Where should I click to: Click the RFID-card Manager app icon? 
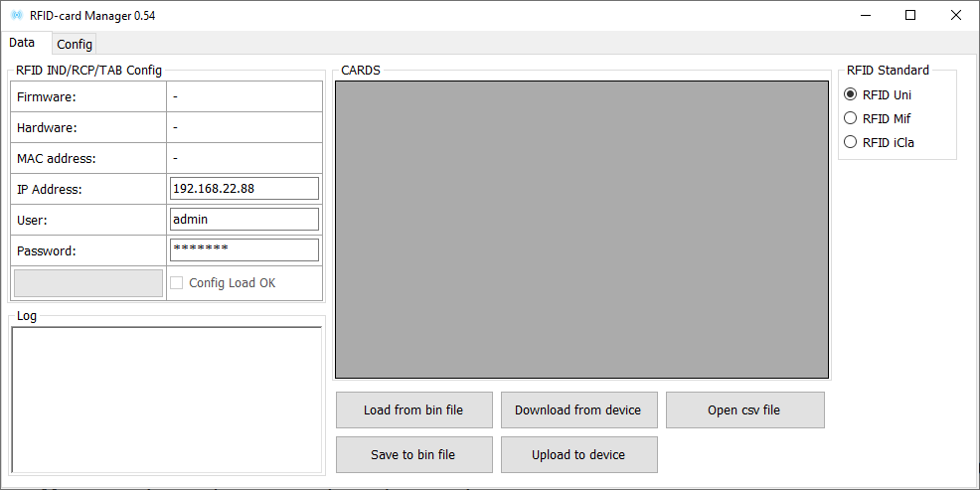click(x=17, y=16)
